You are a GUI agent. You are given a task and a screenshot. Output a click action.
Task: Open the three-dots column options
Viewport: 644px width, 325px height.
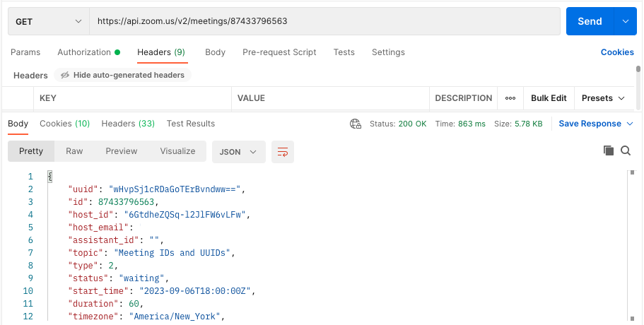pos(510,98)
